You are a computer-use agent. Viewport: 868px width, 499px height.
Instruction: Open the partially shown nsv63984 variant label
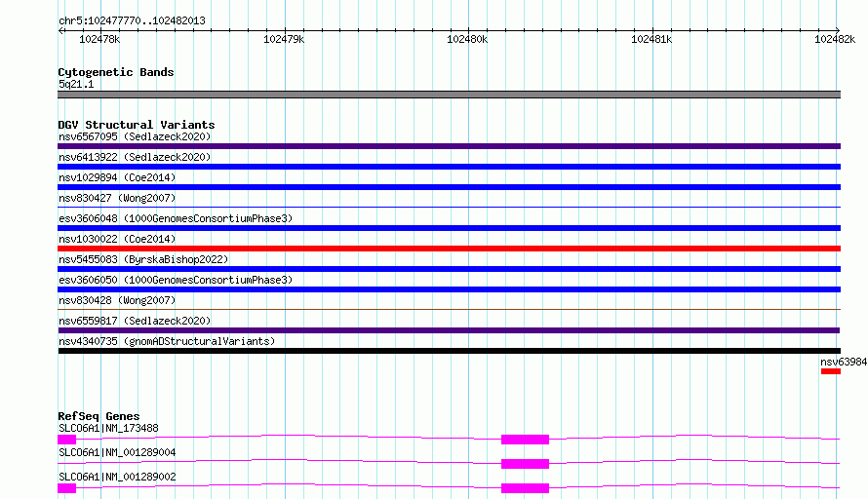844,362
